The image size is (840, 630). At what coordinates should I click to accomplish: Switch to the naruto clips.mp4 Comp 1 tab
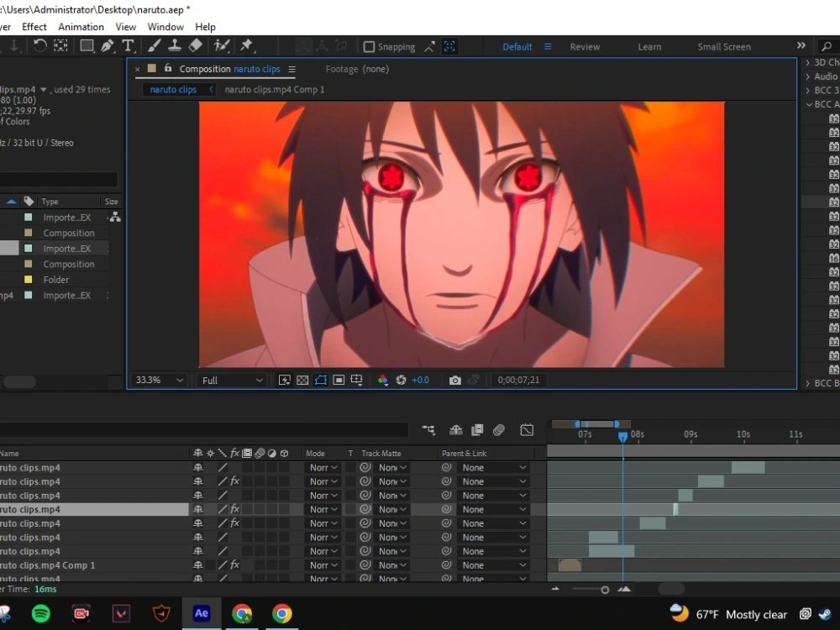(x=274, y=88)
